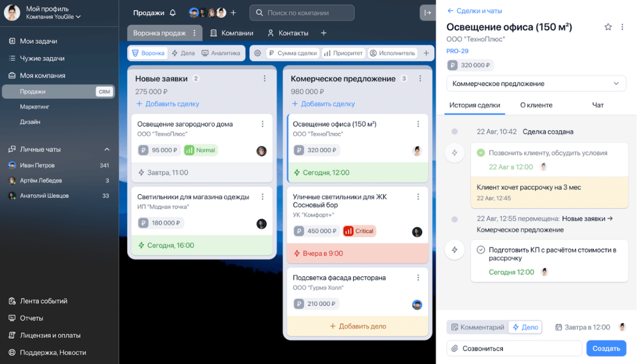Select the Дела lightning icon view
This screenshot has height=364, width=637.
183,53
